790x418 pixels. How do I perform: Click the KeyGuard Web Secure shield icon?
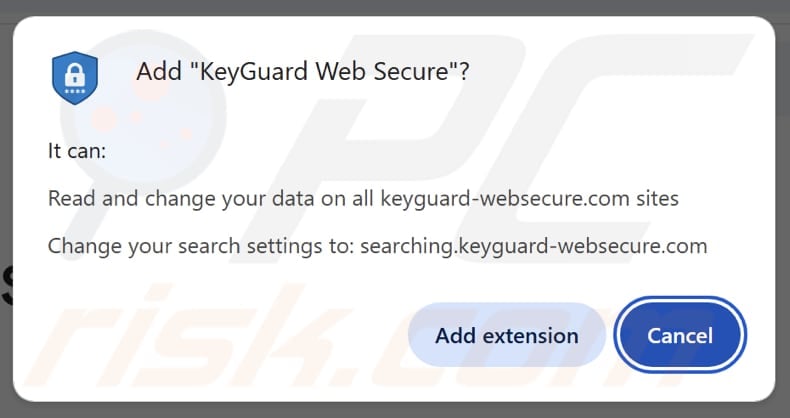point(75,74)
